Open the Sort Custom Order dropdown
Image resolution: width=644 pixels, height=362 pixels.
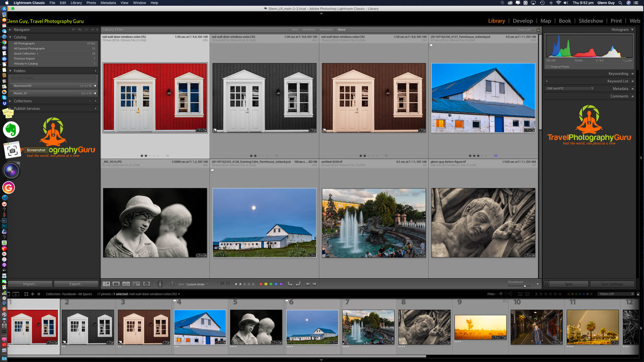pos(197,284)
